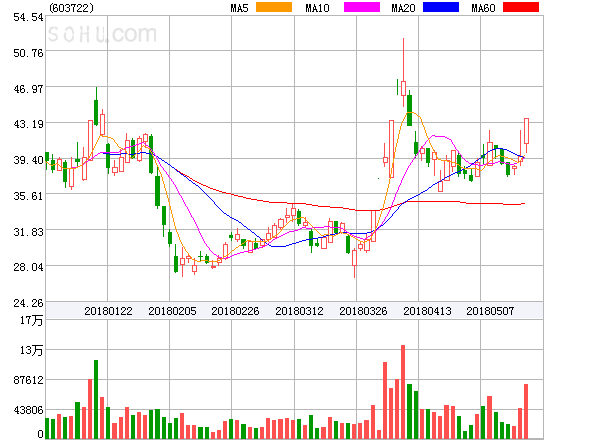Click the last red volume bar
The height and width of the screenshot is (440, 600).
526,411
